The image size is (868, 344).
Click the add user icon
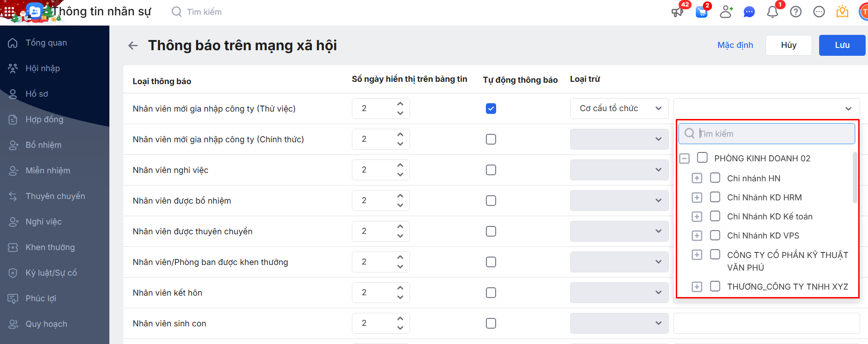pyautogui.click(x=726, y=12)
